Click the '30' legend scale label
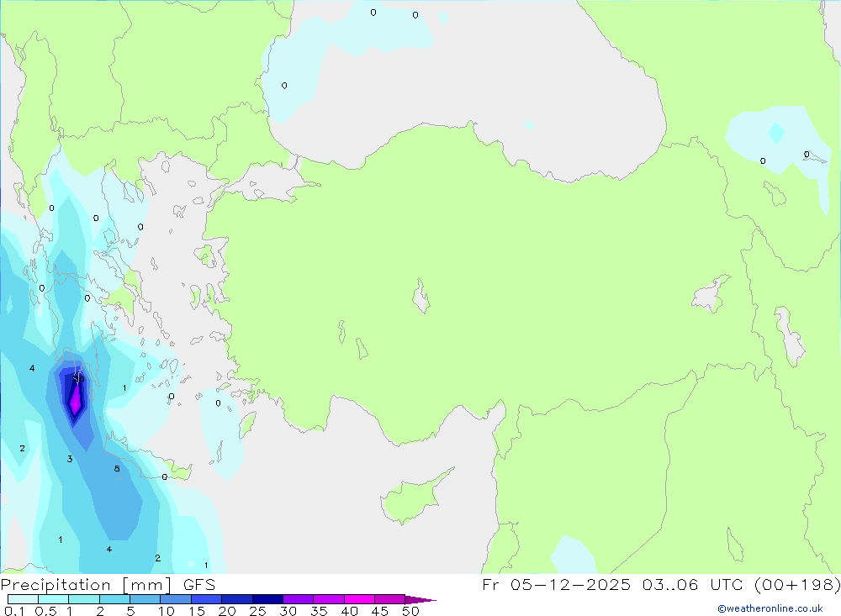The image size is (841, 616). pos(288,611)
